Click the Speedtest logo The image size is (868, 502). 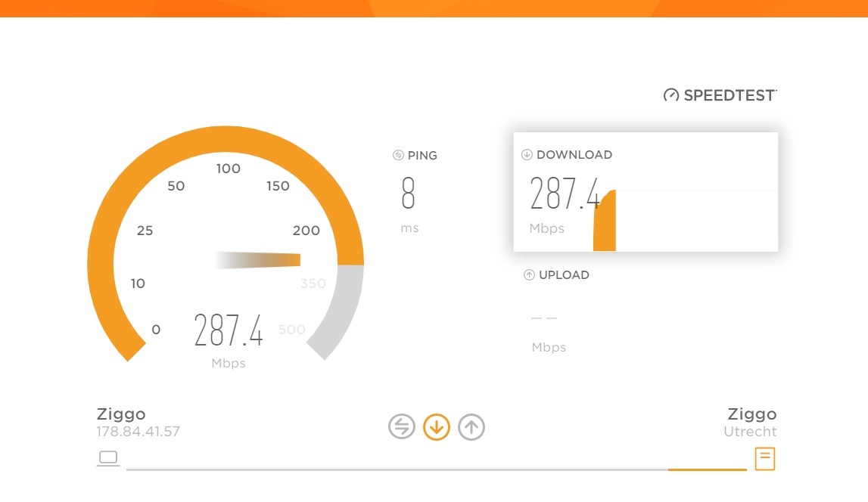(720, 95)
